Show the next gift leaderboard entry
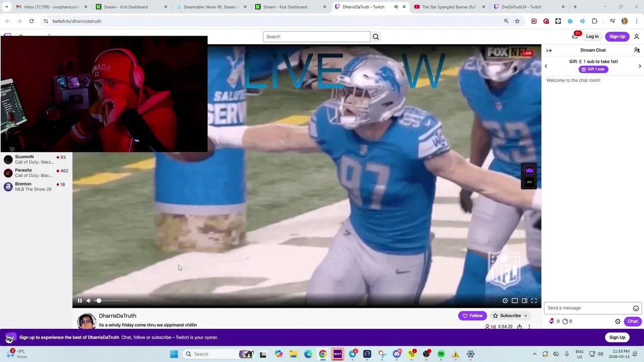 tap(639, 66)
